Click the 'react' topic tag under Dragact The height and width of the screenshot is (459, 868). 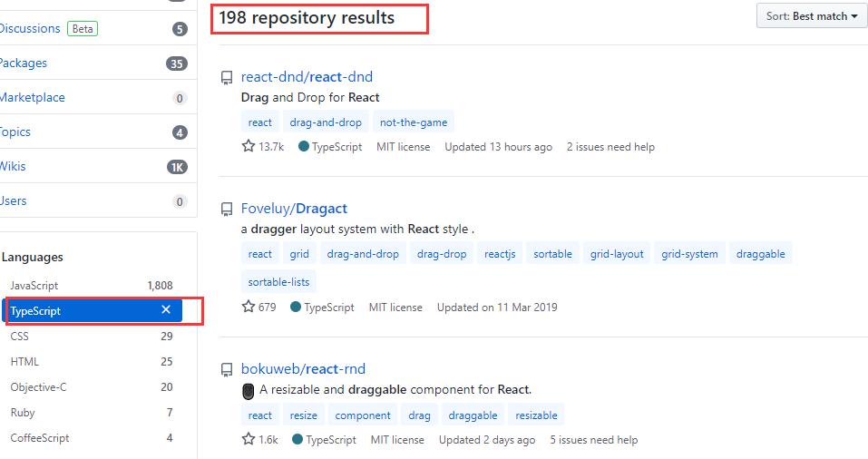[x=260, y=254]
